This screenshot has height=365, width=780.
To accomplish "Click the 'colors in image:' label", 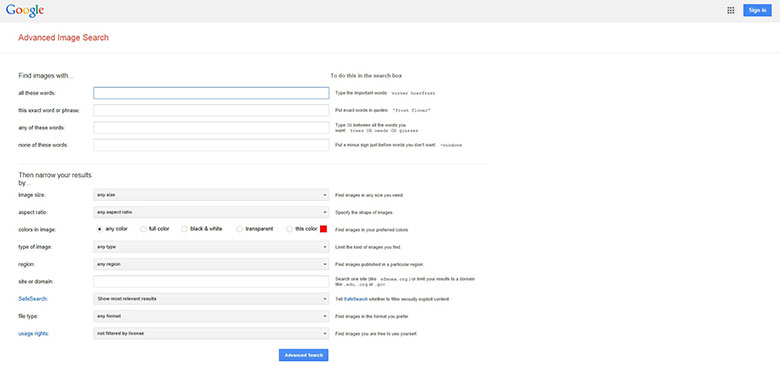I will 37,230.
